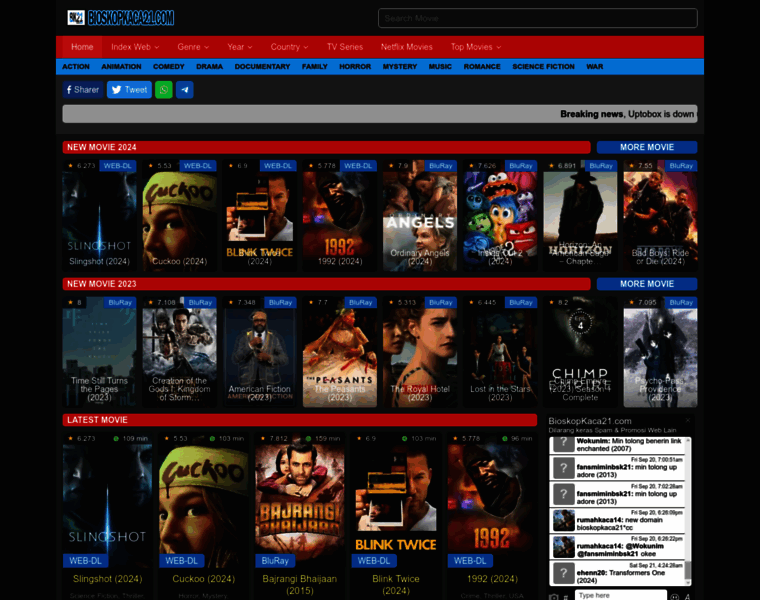The width and height of the screenshot is (760, 600).
Task: Open The Royal Hotel (2023) poster
Action: pos(420,352)
